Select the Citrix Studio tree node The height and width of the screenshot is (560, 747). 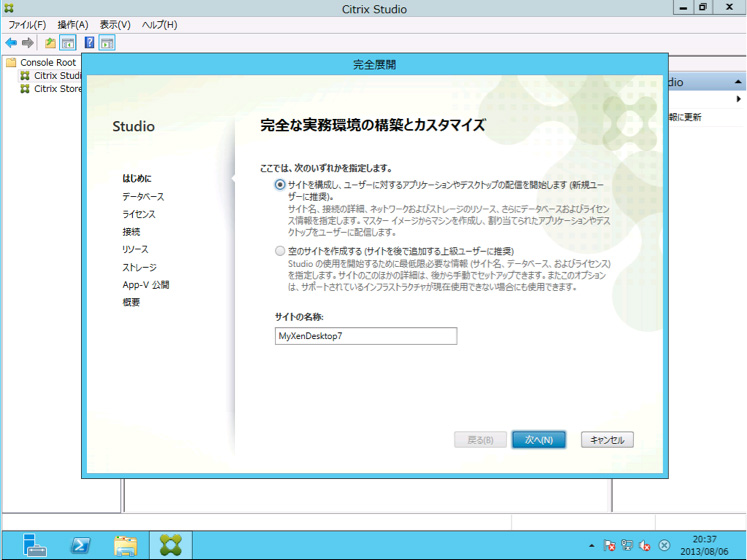click(50, 75)
